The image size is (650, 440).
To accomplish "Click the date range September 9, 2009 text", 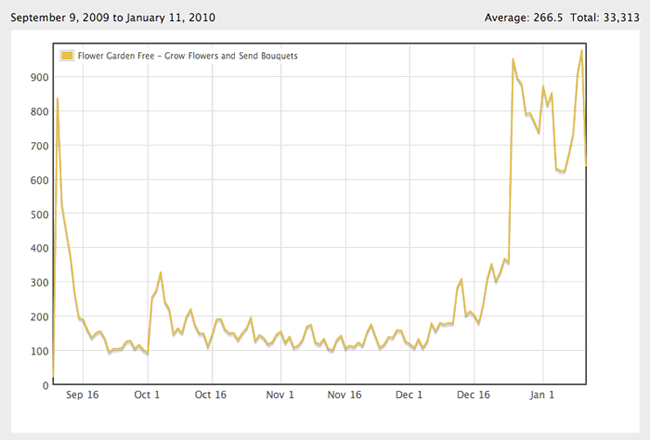I will point(60,17).
